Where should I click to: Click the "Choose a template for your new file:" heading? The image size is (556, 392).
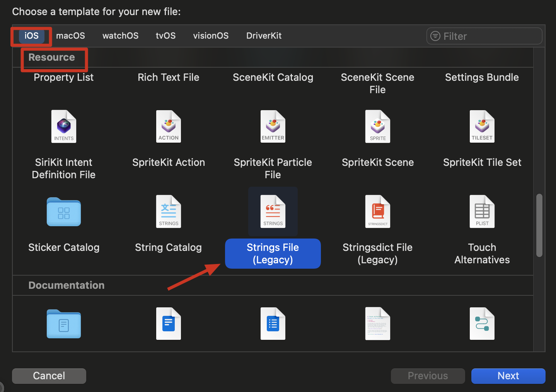(x=96, y=12)
